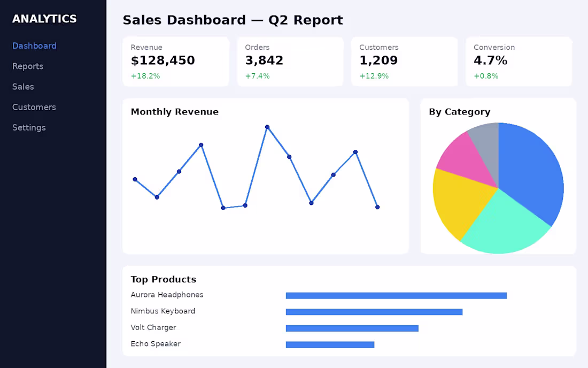Click the +0.8% conversion change
The image size is (588, 368).
tap(486, 76)
